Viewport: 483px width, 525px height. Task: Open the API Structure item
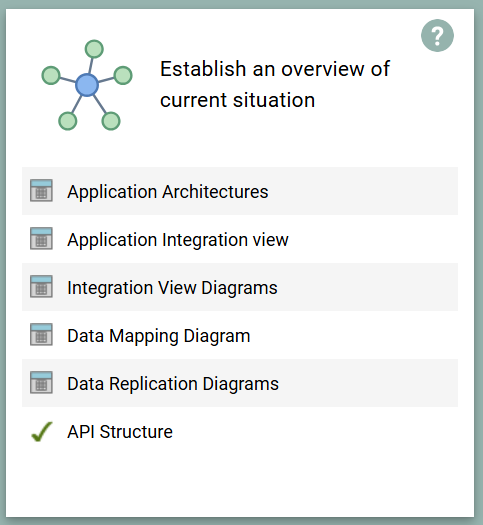tap(120, 432)
